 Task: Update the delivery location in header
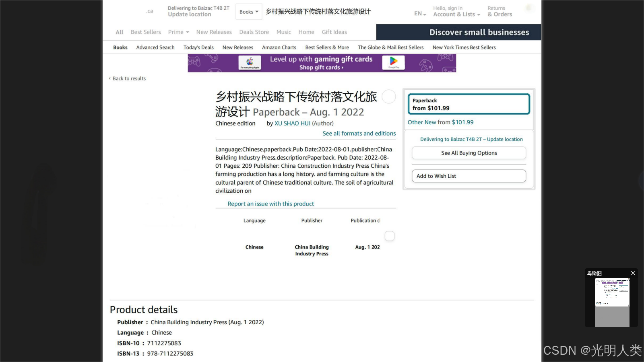coord(198,11)
